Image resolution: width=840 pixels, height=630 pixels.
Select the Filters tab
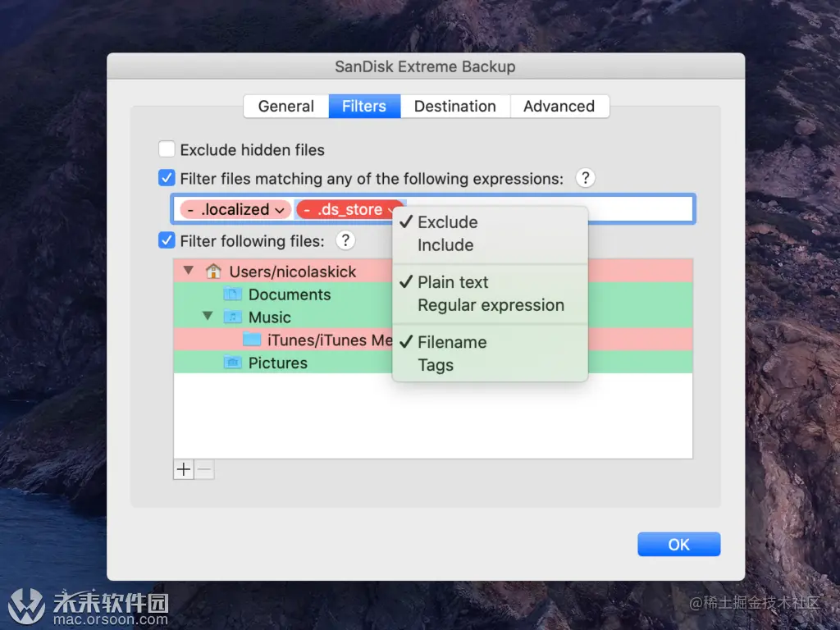364,106
